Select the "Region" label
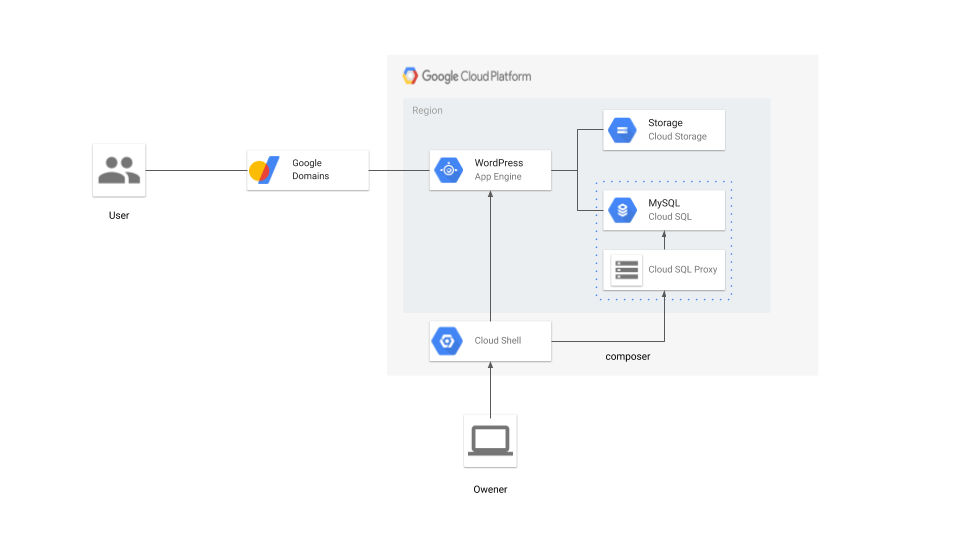This screenshot has height=540, width=960. point(427,110)
